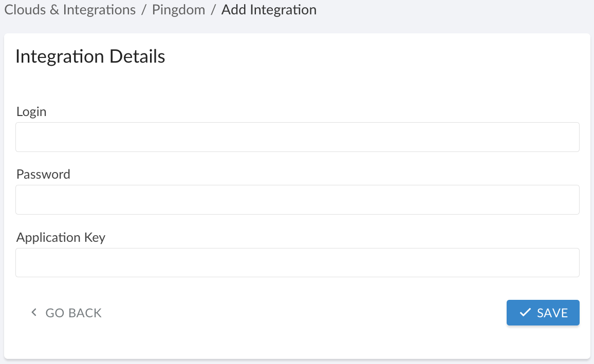Click inside the Password entry box
Screen dimensions: 594x364
click(x=297, y=199)
